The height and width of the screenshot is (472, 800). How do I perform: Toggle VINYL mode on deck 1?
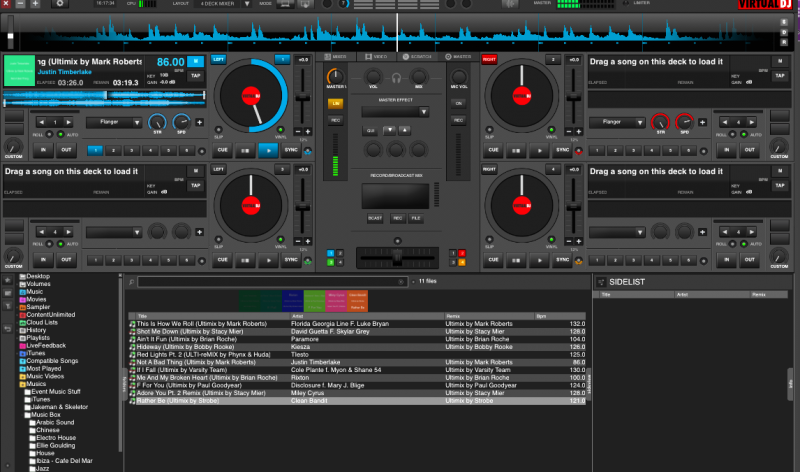[x=281, y=130]
